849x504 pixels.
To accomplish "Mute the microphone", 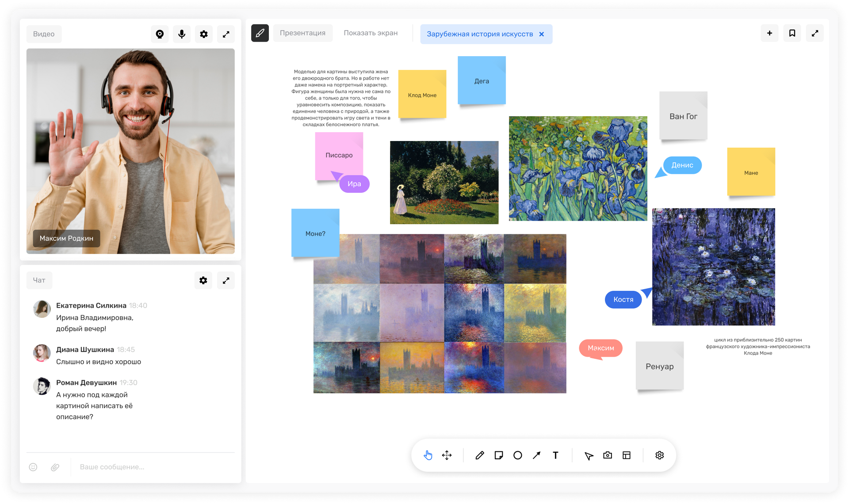I will pyautogui.click(x=182, y=34).
